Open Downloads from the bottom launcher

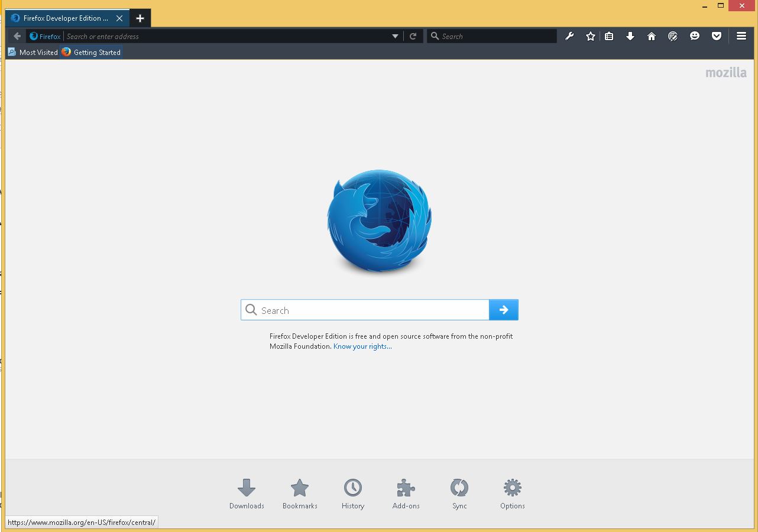(247, 494)
